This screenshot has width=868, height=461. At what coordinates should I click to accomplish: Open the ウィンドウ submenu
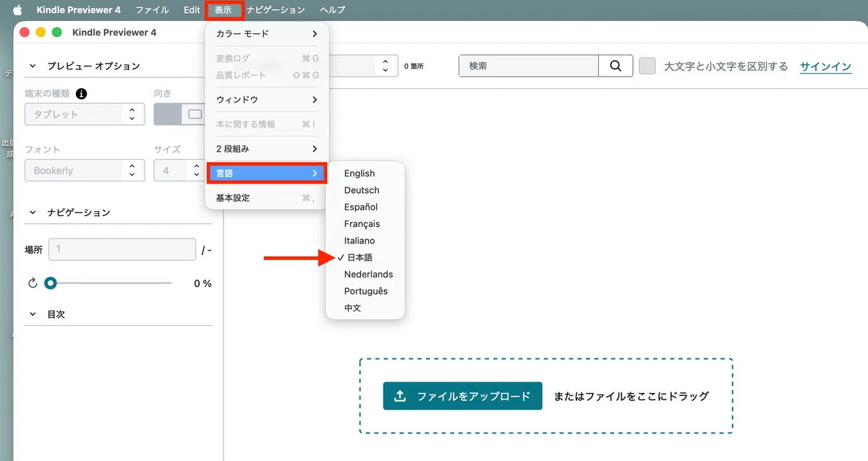pos(267,99)
